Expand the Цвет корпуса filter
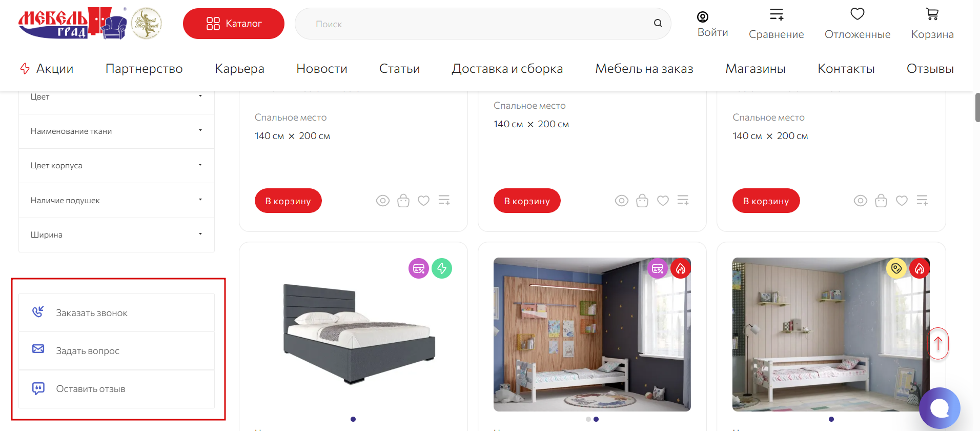Screen dimensions: 980x431 (116, 166)
